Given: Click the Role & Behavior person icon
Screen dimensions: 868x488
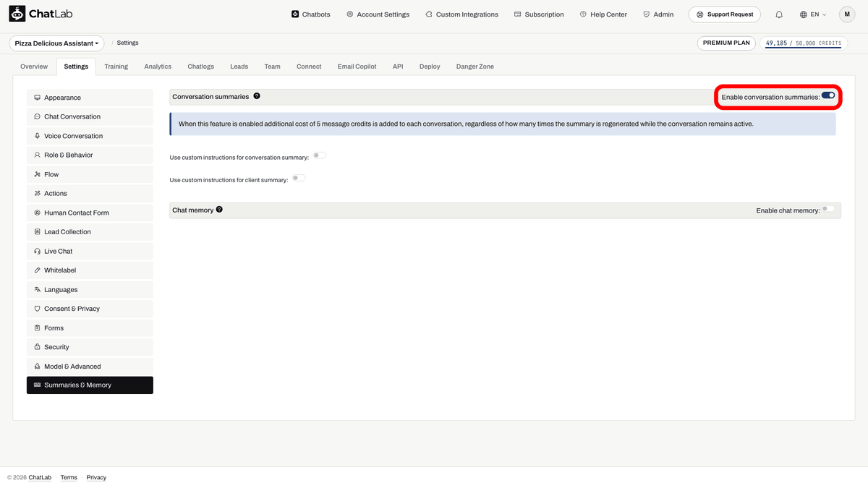Looking at the screenshot, I should click(37, 155).
